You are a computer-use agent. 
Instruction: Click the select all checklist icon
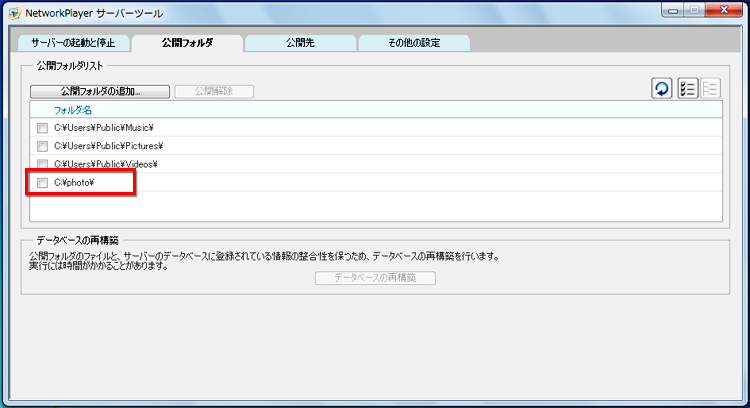tap(687, 88)
